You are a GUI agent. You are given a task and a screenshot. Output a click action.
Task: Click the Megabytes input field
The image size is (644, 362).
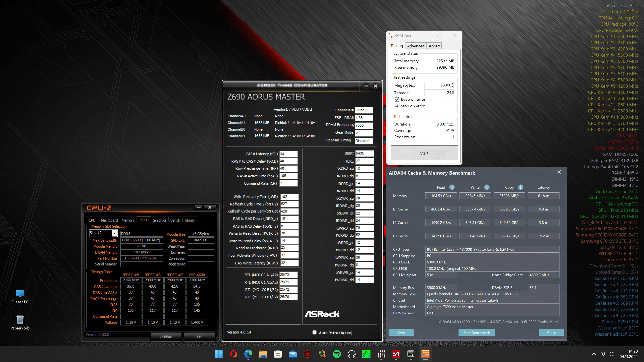pos(438,85)
